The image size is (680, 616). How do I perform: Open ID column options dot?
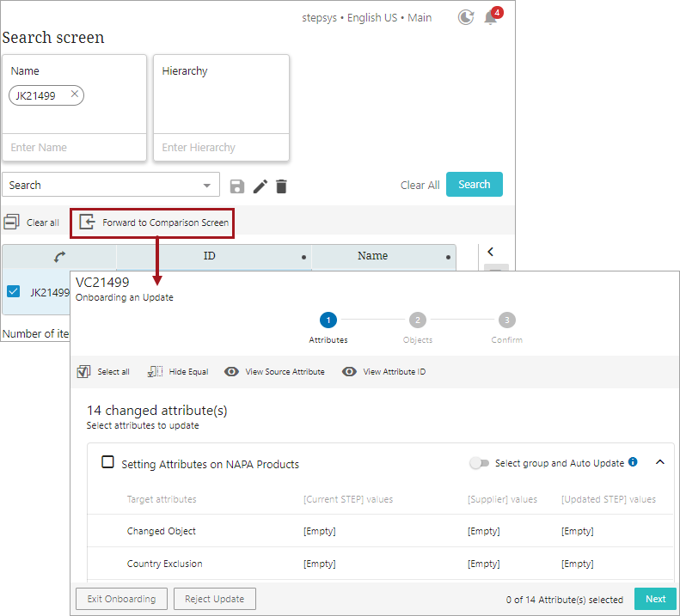(303, 257)
